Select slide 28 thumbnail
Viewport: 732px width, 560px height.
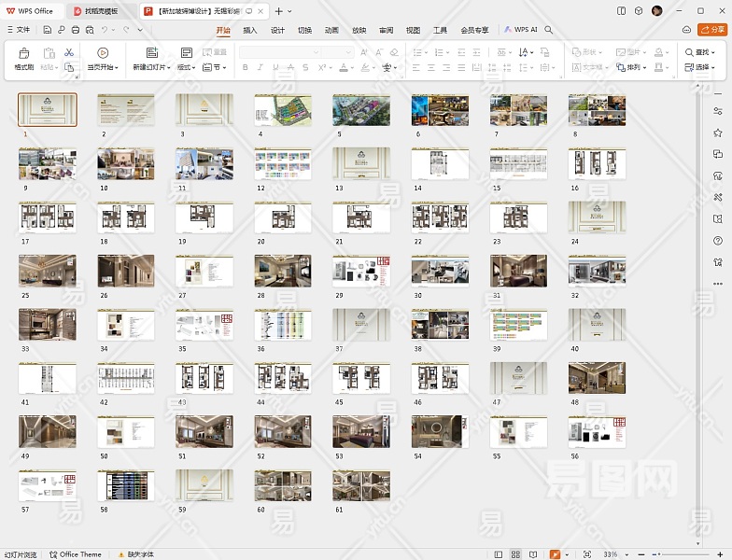[x=282, y=271]
